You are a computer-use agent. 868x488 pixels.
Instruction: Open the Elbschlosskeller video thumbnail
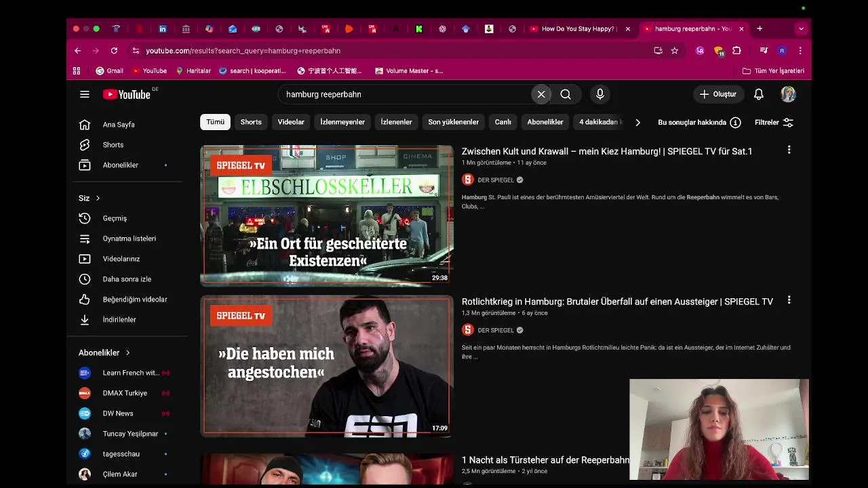tap(327, 215)
